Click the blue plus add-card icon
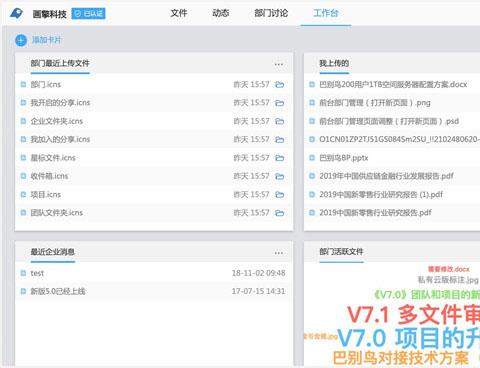Image resolution: width=480 pixels, height=368 pixels. pyautogui.click(x=21, y=40)
